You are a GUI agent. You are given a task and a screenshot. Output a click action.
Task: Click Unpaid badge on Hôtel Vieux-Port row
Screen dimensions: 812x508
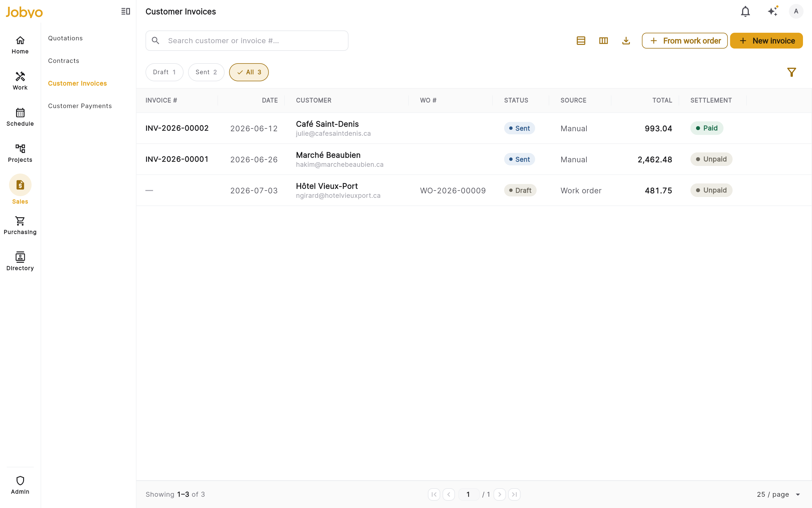[711, 190]
